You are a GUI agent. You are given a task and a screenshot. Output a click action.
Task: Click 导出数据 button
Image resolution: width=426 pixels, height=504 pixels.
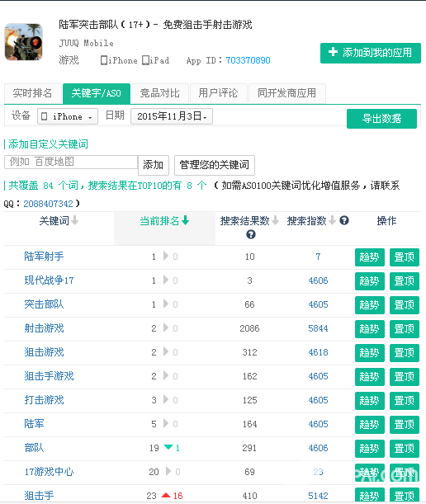click(381, 119)
